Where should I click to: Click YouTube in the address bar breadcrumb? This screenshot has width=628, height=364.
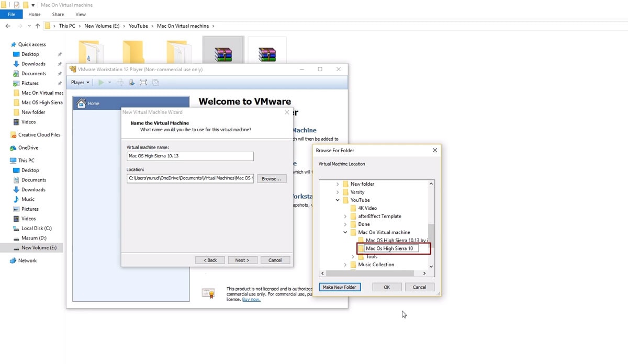click(x=138, y=26)
